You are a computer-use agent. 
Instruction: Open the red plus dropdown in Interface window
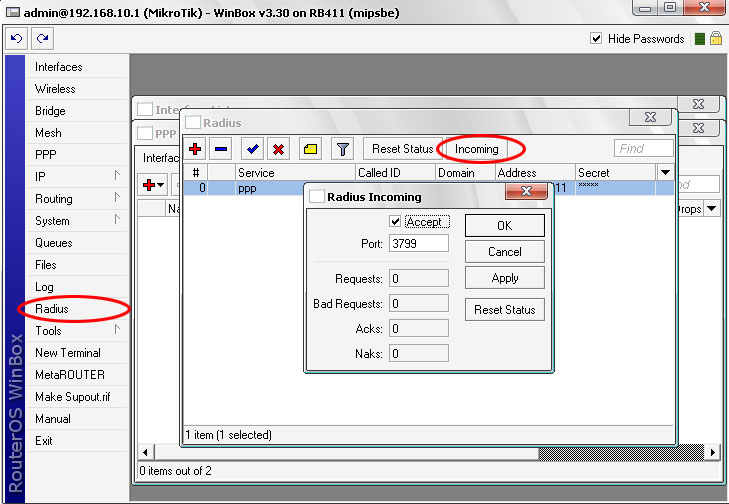[x=153, y=185]
